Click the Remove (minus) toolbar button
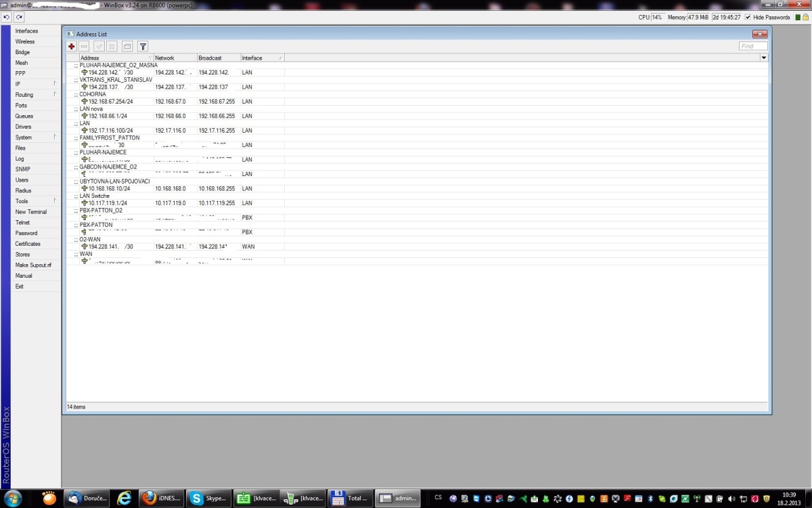The width and height of the screenshot is (812, 508). 84,46
